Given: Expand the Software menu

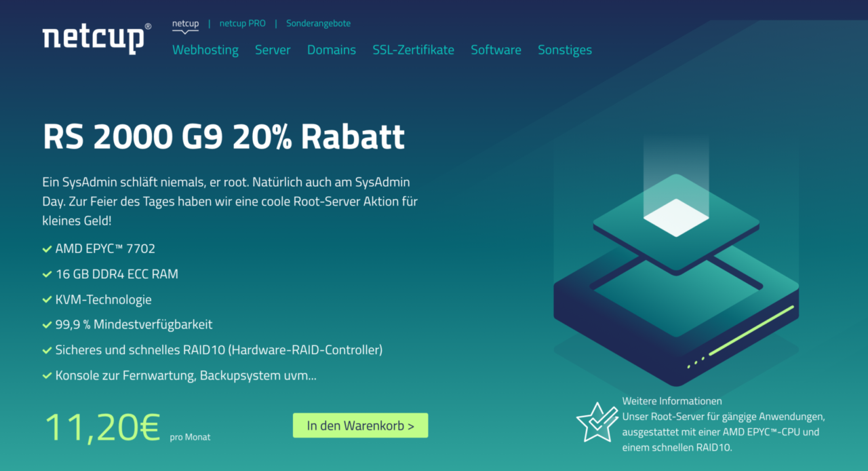Looking at the screenshot, I should tap(496, 50).
